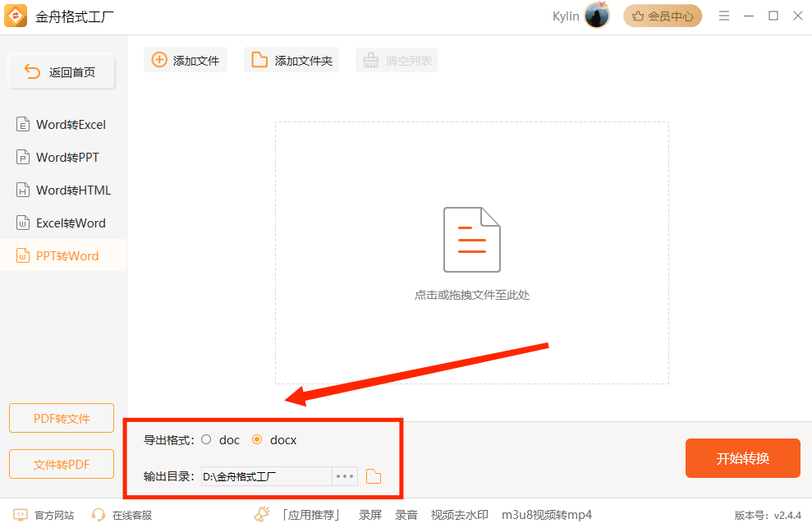Return to home with 返回首页 button
Viewport: 812px width, 528px height.
(62, 72)
